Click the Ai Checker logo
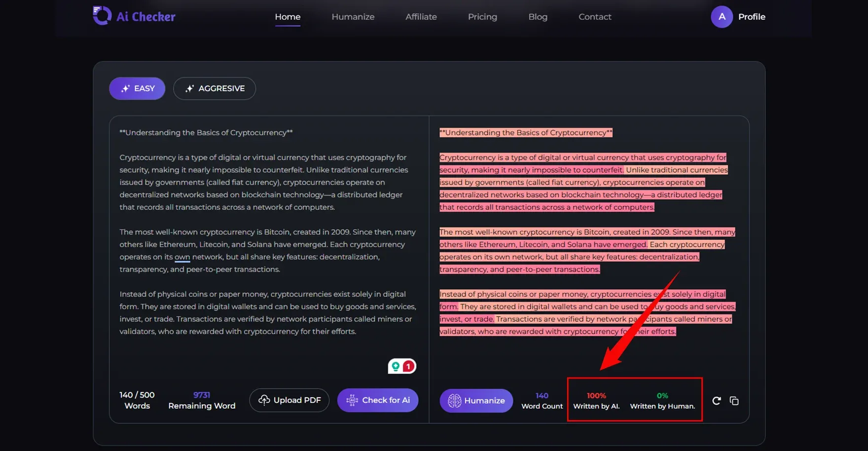Screen dimensions: 868x451 [134, 16]
